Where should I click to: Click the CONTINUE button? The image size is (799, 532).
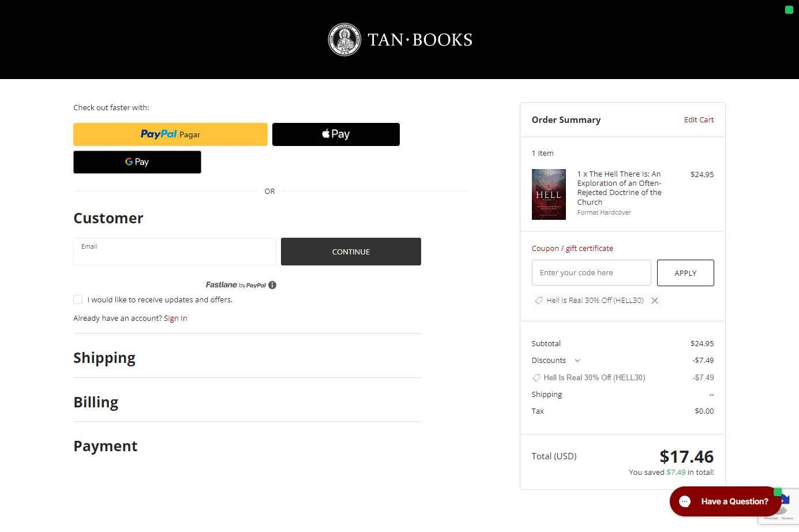(x=351, y=252)
